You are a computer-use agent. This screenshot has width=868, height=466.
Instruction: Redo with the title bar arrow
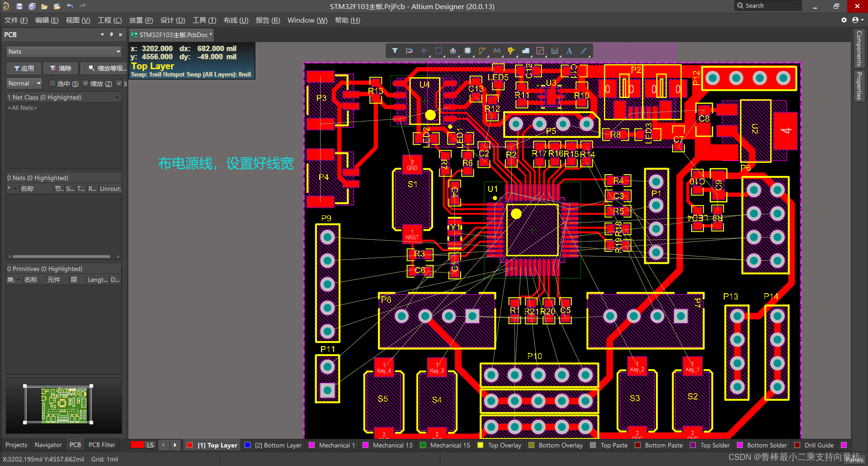coord(82,6)
